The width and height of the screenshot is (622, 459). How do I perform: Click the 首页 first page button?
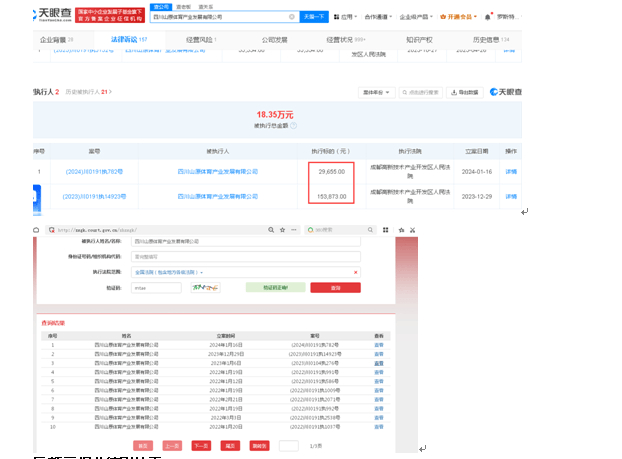pyautogui.click(x=143, y=446)
